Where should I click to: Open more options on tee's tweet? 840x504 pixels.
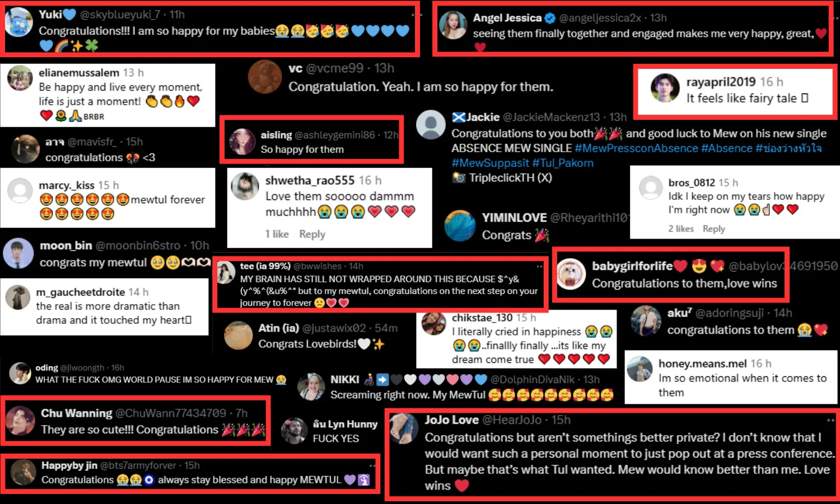539,266
